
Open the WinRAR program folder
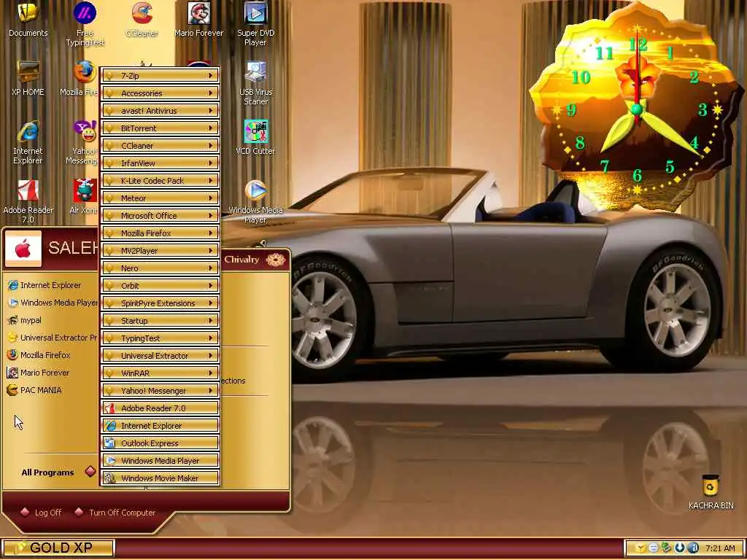point(160,373)
